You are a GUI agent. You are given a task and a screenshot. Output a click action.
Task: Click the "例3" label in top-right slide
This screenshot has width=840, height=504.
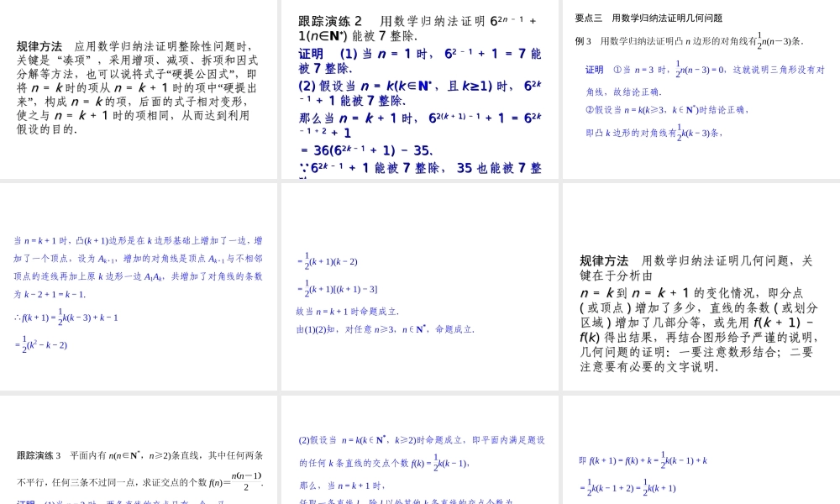click(581, 39)
